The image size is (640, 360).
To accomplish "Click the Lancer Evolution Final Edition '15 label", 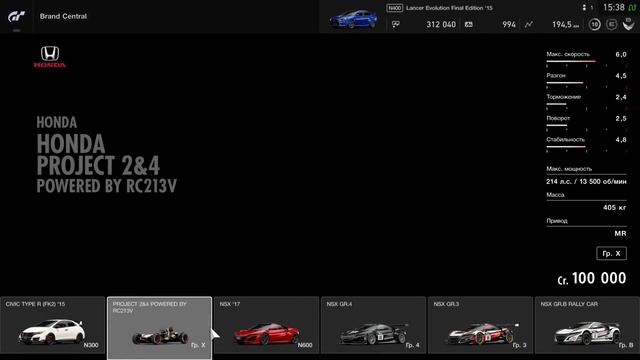I will point(449,8).
